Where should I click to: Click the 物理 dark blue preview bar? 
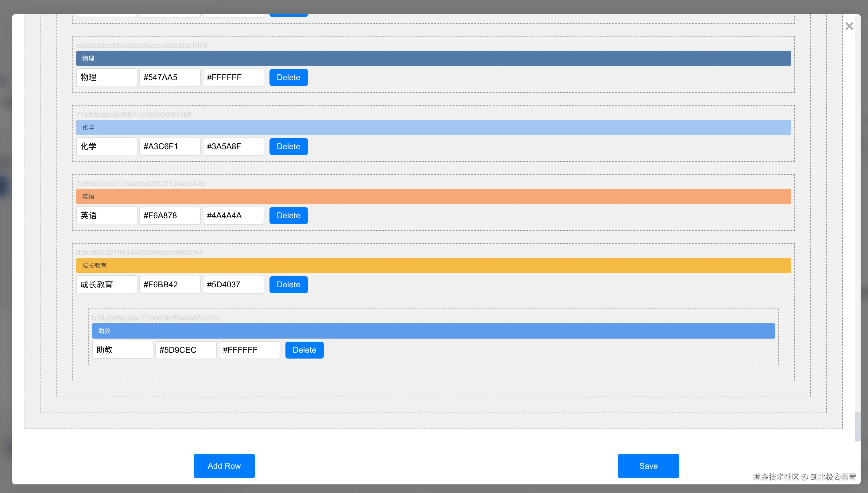(x=433, y=58)
